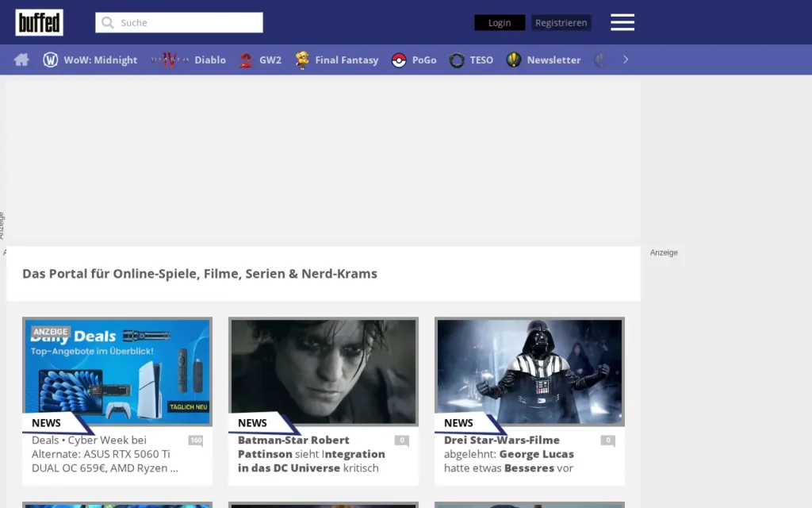Click the WoW logo icon
Viewport: 812px width, 508px height.
coord(50,60)
